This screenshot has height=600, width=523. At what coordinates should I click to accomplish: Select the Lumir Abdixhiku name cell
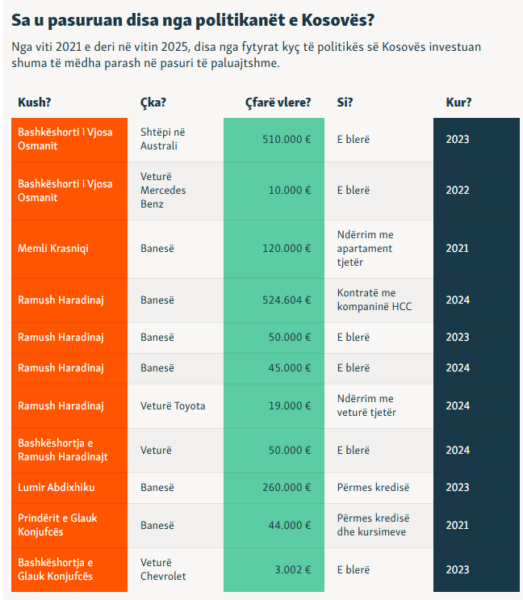click(x=69, y=488)
